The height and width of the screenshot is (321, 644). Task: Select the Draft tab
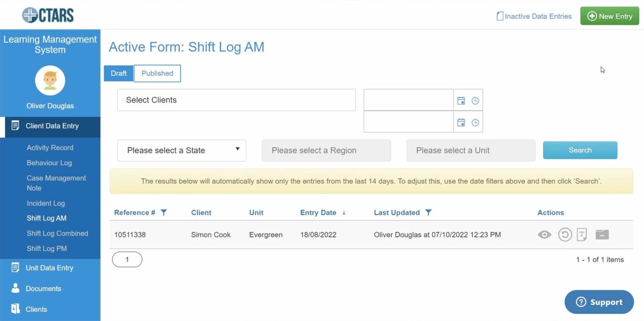click(x=119, y=73)
